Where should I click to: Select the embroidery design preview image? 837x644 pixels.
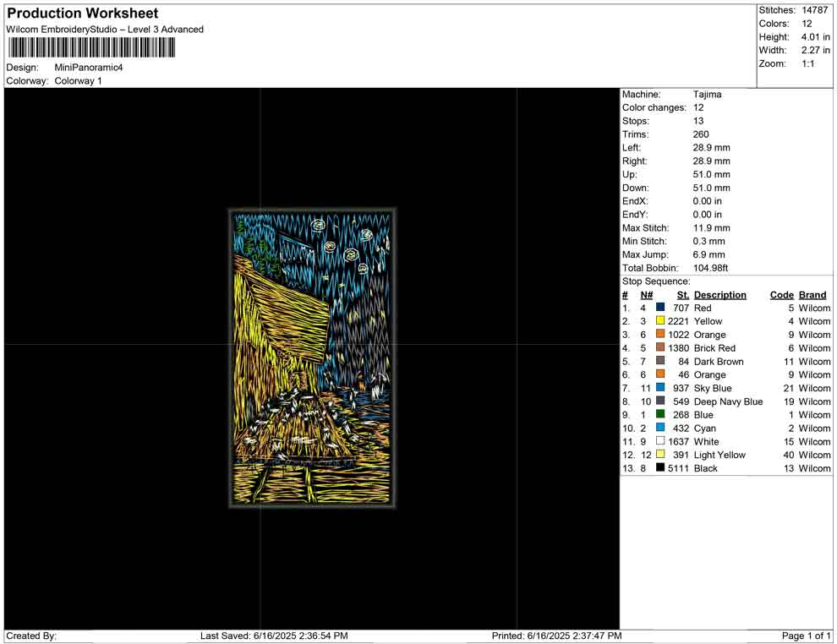(x=312, y=358)
